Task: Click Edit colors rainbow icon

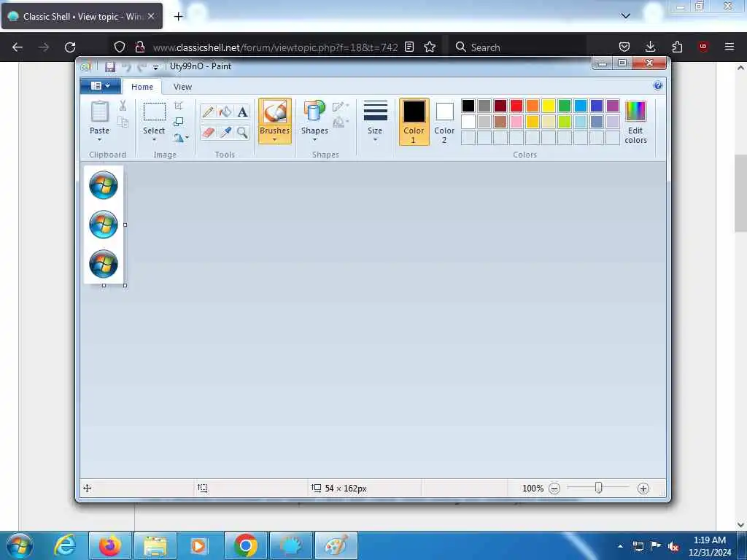Action: (635, 111)
